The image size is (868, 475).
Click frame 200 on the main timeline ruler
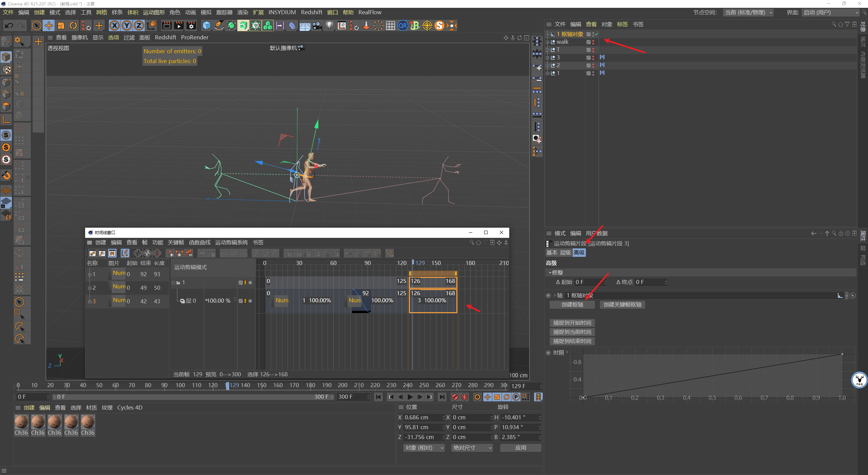tap(343, 385)
